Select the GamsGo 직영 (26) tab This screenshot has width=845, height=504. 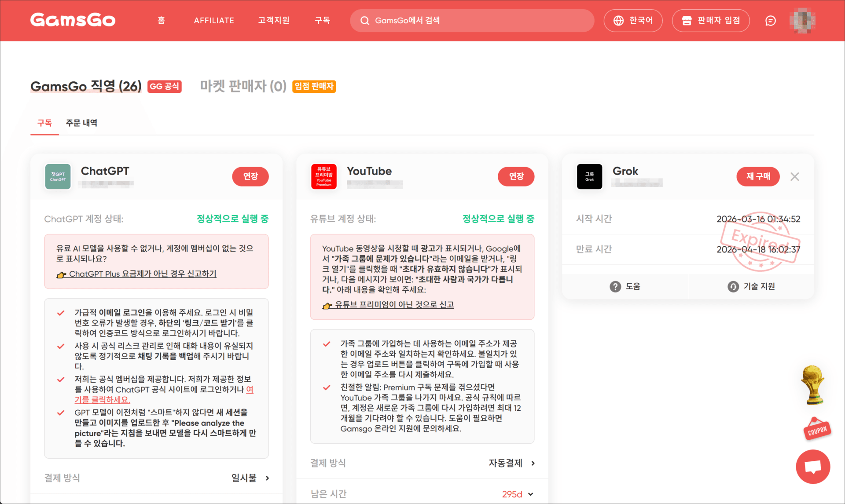coord(86,86)
